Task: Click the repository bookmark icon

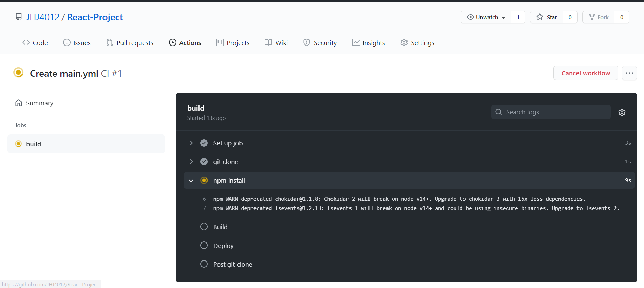Action: (18, 16)
